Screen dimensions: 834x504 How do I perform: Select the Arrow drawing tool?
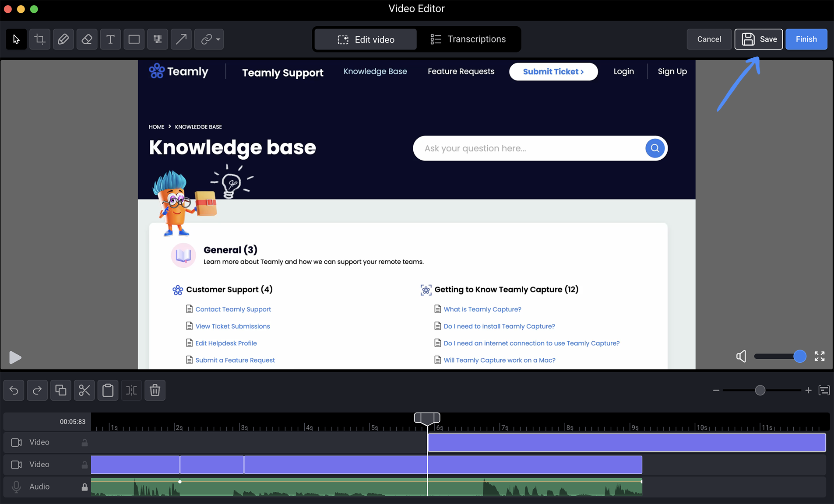tap(181, 39)
